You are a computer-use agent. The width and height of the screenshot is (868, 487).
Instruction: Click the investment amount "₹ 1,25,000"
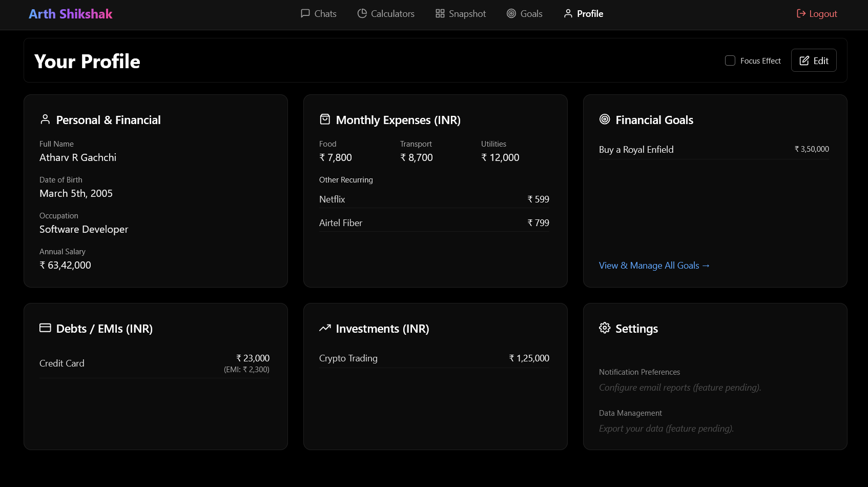529,358
